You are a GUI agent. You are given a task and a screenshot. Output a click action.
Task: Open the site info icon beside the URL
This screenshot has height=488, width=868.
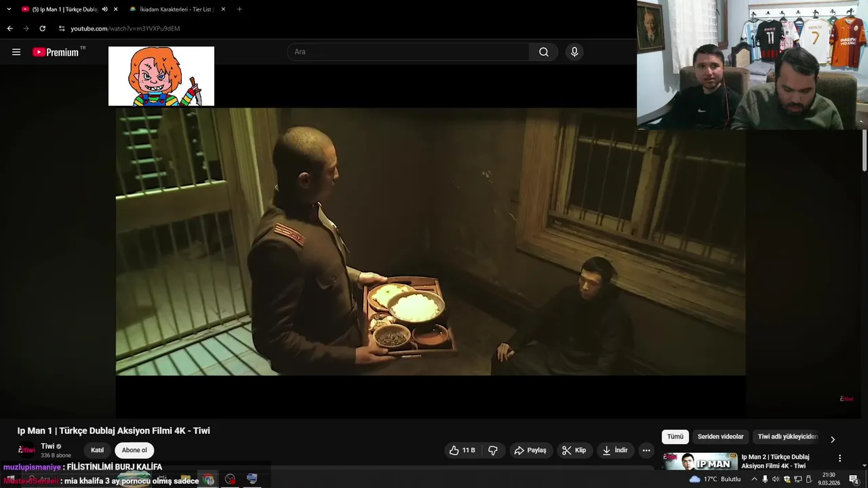pyautogui.click(x=61, y=28)
